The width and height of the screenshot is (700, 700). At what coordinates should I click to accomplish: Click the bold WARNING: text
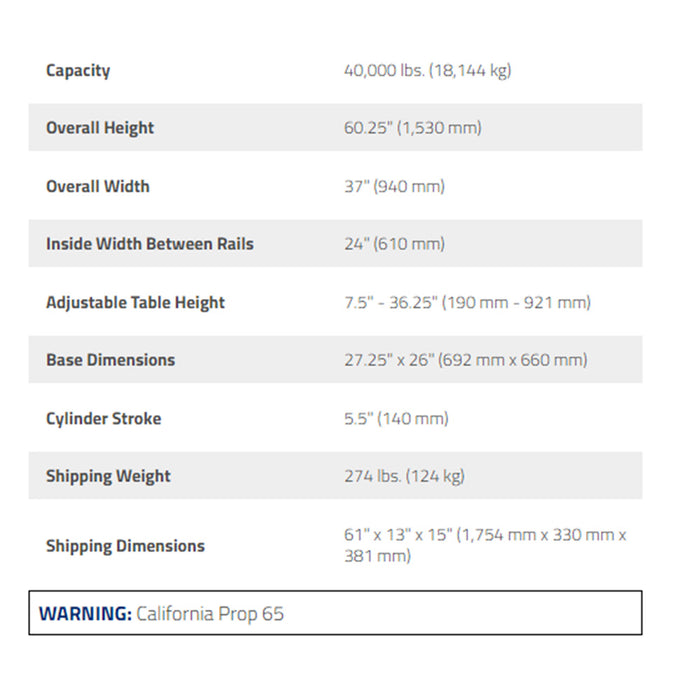point(84,613)
